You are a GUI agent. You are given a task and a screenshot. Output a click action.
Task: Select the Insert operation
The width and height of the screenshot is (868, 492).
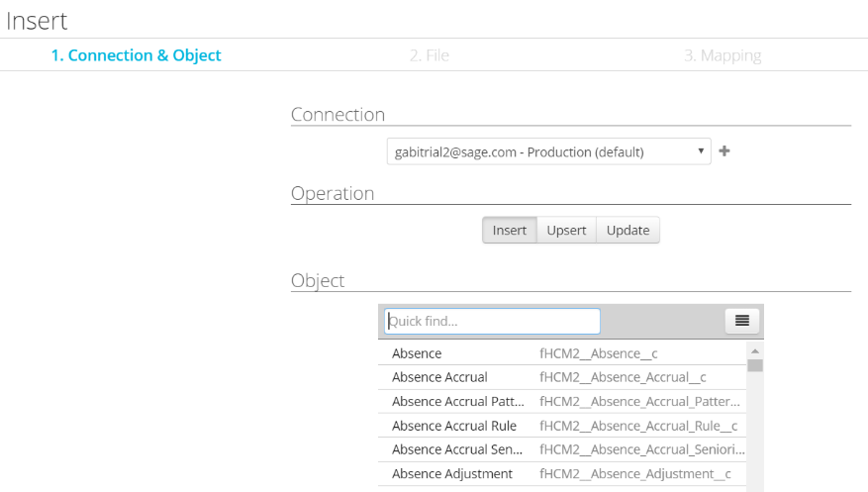coord(510,231)
